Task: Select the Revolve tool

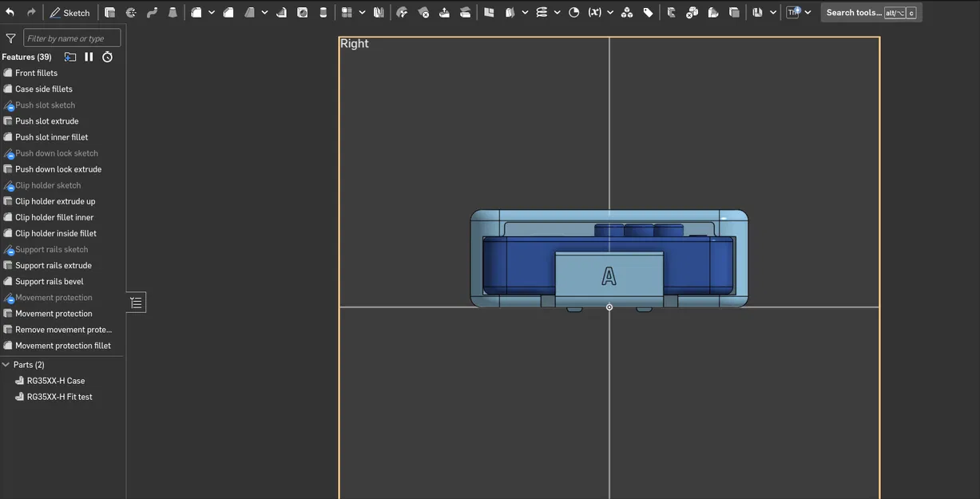Action: (x=131, y=13)
